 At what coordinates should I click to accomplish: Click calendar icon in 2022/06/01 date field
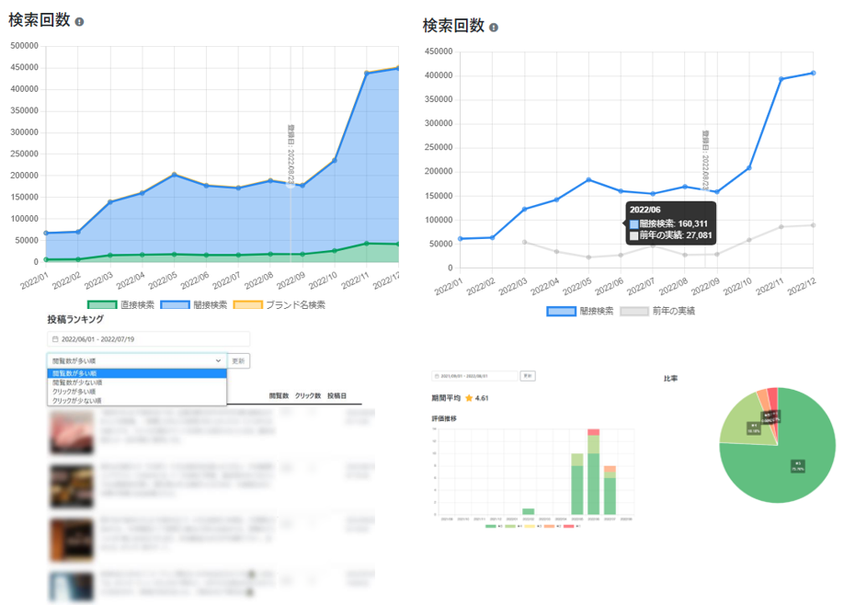click(55, 339)
